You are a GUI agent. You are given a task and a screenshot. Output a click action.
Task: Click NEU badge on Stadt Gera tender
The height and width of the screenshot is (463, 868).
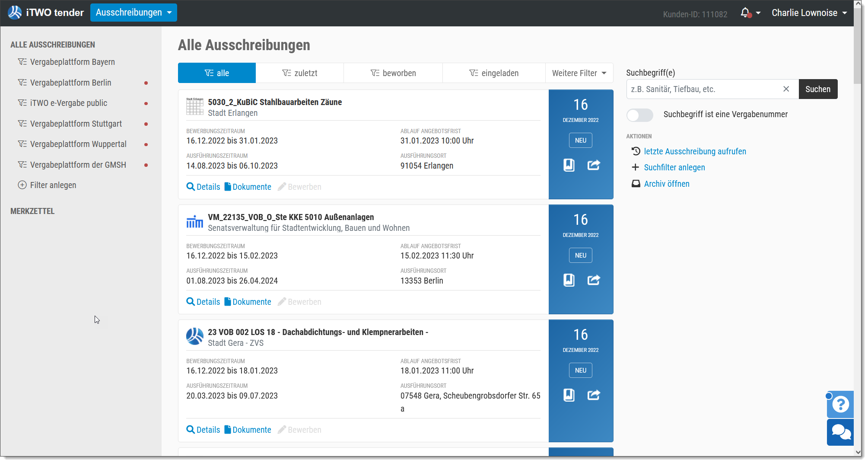point(580,370)
